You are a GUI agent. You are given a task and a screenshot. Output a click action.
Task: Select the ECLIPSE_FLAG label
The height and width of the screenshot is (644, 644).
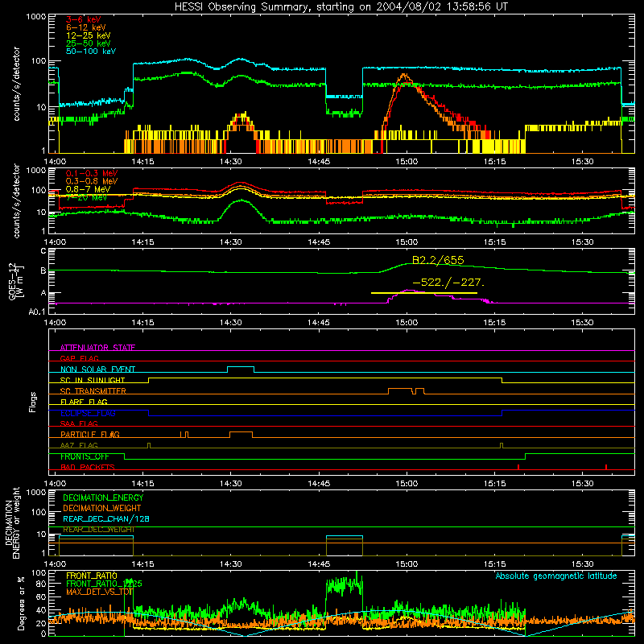pos(88,413)
